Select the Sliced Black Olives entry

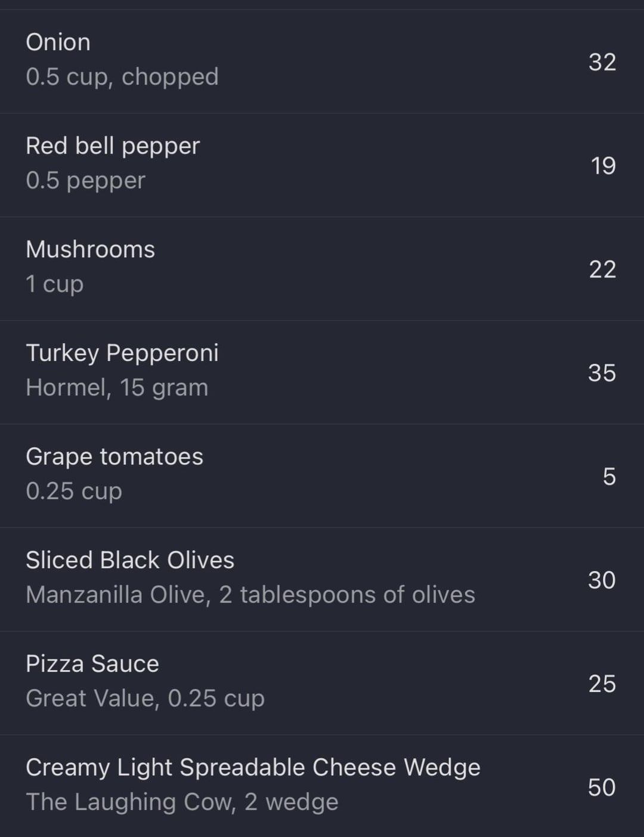[x=322, y=579]
